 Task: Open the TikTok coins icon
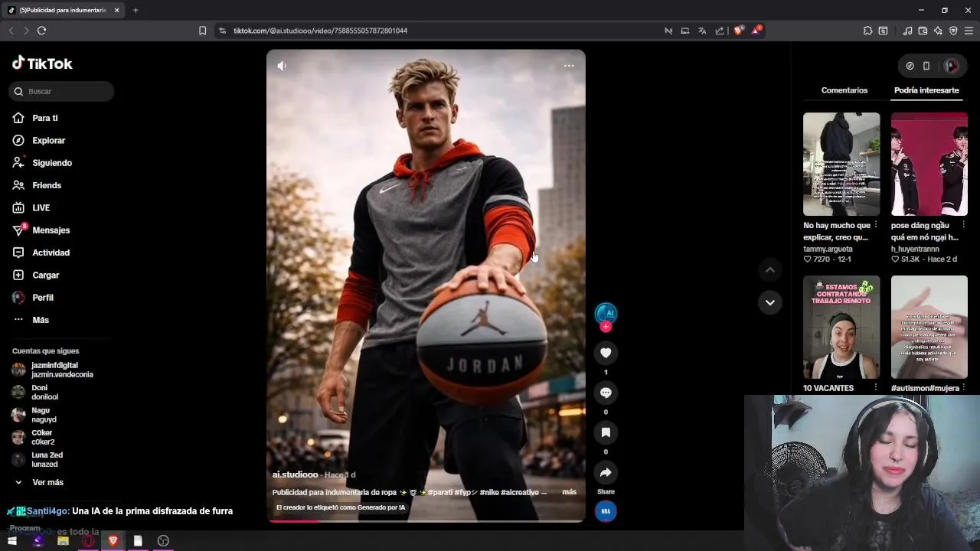pos(910,66)
